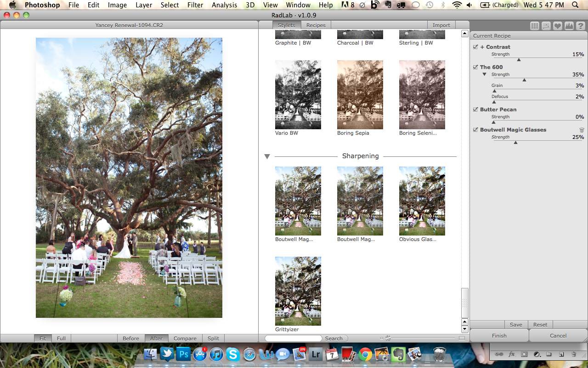
Task: Add a layer style with the fx icon
Action: tap(512, 354)
